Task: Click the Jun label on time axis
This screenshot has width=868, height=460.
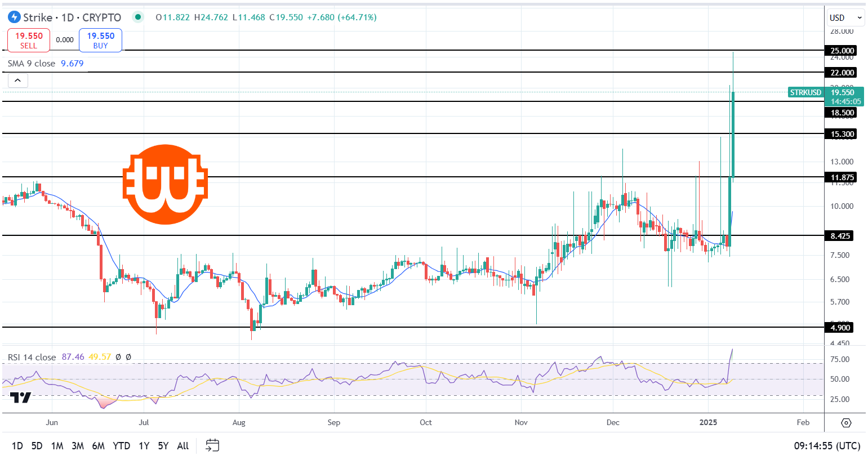Action: pyautogui.click(x=52, y=422)
